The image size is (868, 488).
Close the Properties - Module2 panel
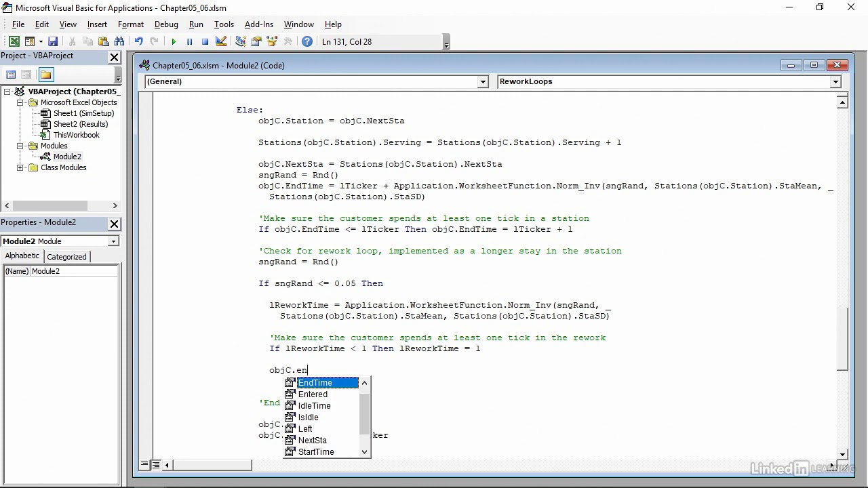[x=114, y=224]
